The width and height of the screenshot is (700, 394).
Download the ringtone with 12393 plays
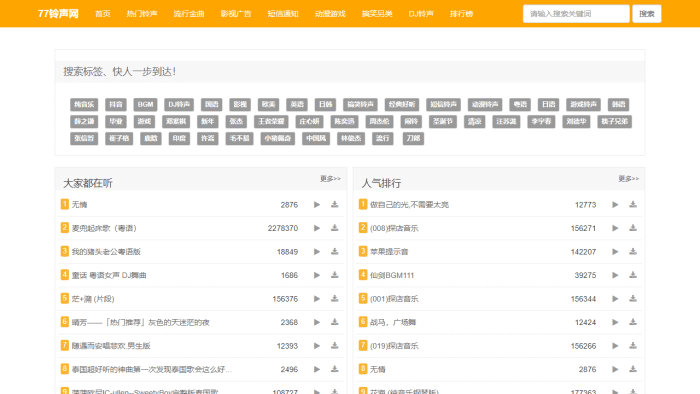point(334,346)
